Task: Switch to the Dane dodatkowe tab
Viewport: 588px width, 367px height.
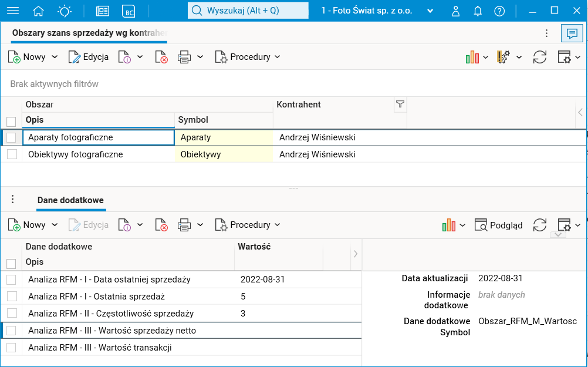Action: coord(70,200)
